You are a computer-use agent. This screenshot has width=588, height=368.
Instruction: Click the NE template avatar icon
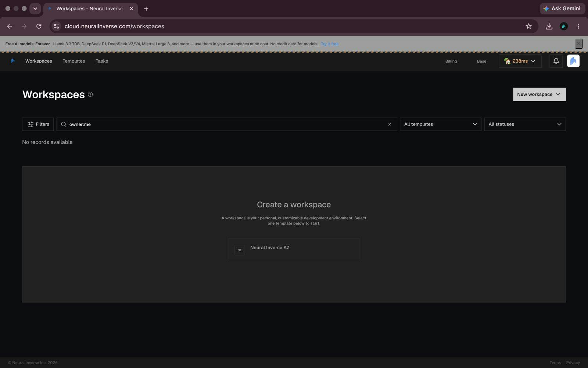240,250
